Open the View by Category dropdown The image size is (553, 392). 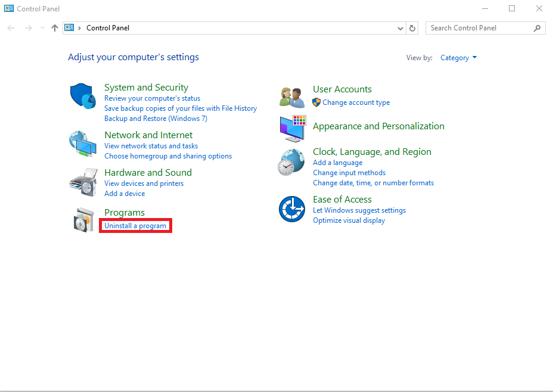point(458,58)
